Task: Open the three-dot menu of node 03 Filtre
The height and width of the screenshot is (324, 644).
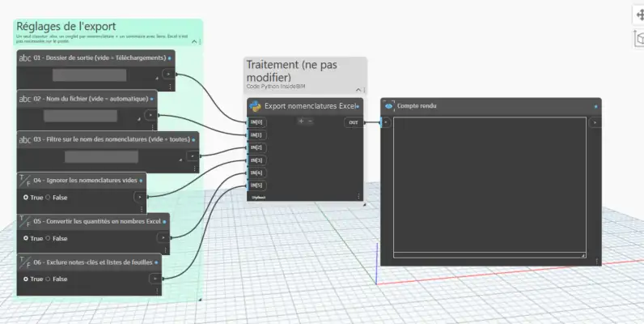Action: click(x=194, y=168)
